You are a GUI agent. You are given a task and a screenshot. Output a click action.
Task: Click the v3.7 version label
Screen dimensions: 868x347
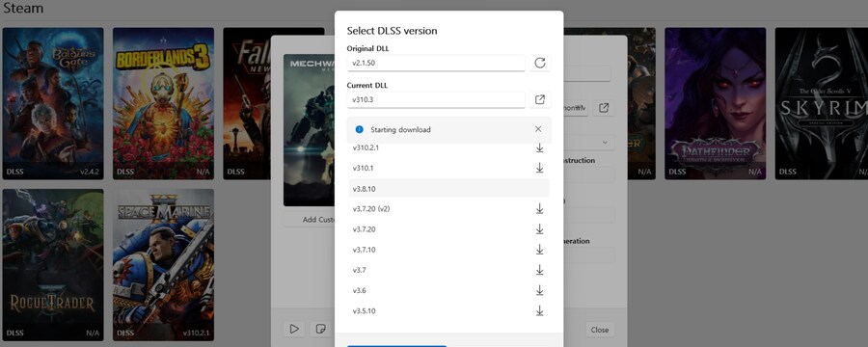click(x=360, y=270)
